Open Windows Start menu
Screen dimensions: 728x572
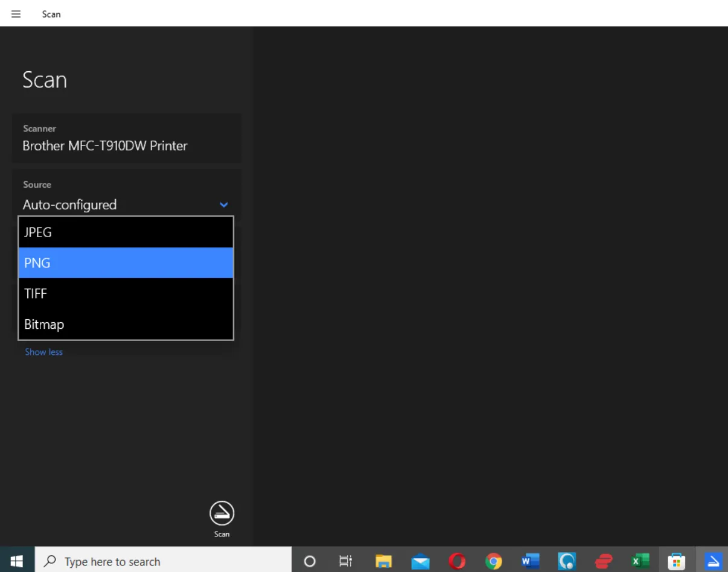(17, 561)
